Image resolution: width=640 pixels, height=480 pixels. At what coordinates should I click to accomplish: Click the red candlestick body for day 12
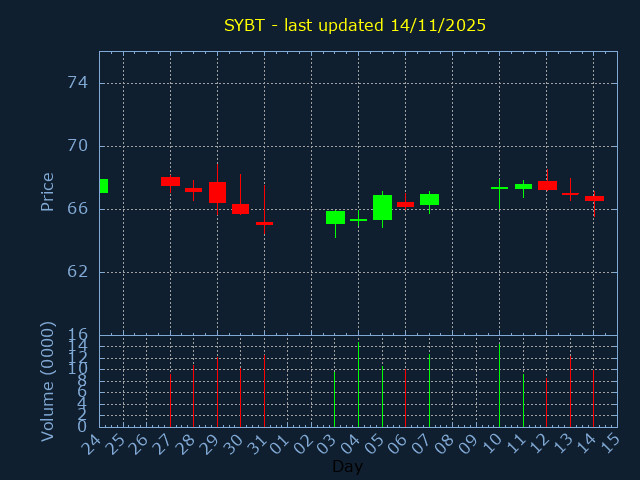(x=547, y=185)
